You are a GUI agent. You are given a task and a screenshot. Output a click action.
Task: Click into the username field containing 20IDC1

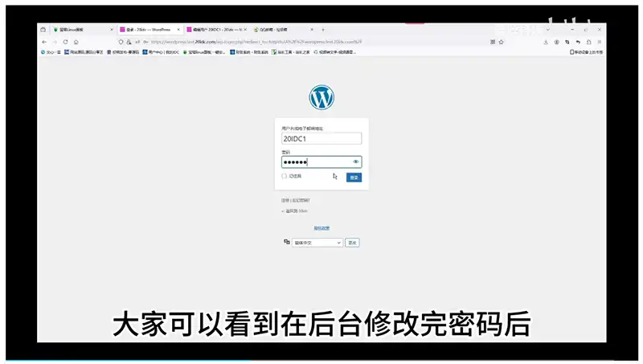click(x=321, y=138)
